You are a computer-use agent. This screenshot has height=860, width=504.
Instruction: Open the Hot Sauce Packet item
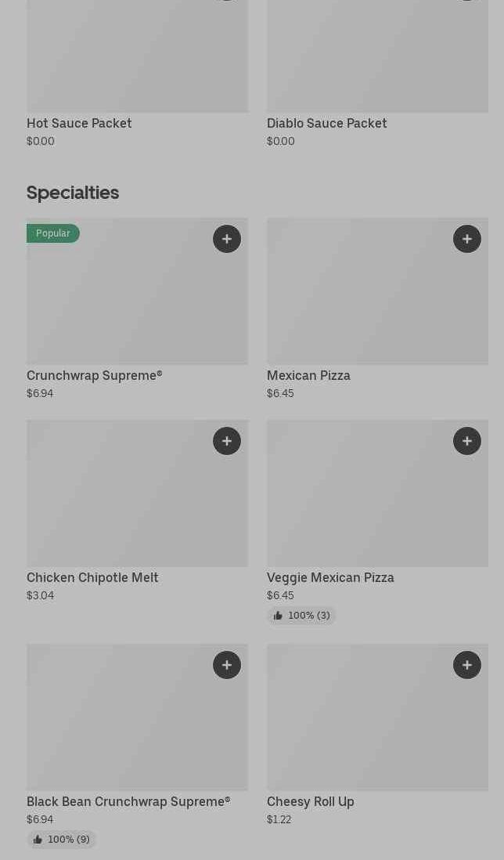(x=79, y=123)
